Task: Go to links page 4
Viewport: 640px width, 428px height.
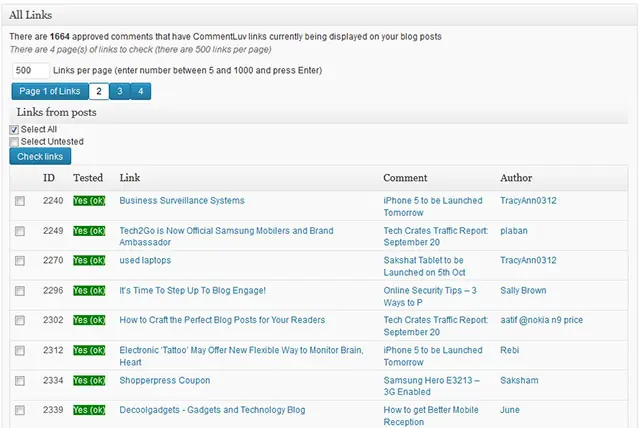Action: coord(140,91)
